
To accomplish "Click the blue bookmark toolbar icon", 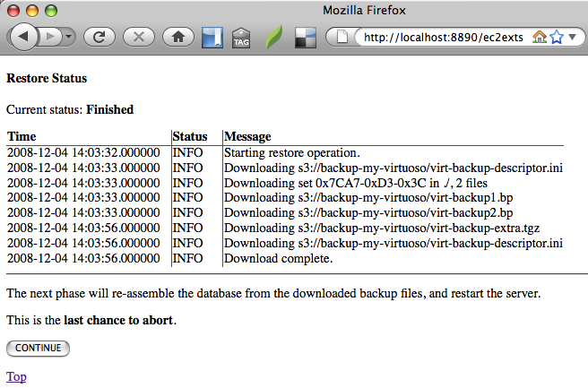I will [212, 38].
